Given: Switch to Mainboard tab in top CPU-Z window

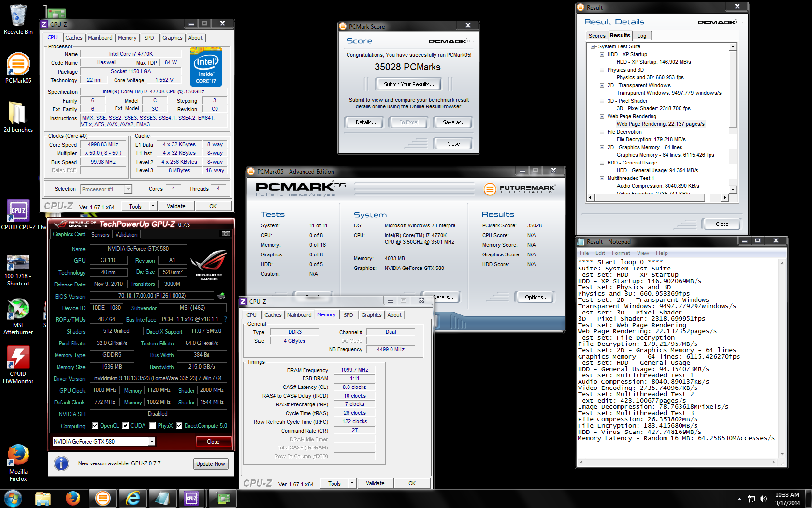Looking at the screenshot, I should click(100, 38).
